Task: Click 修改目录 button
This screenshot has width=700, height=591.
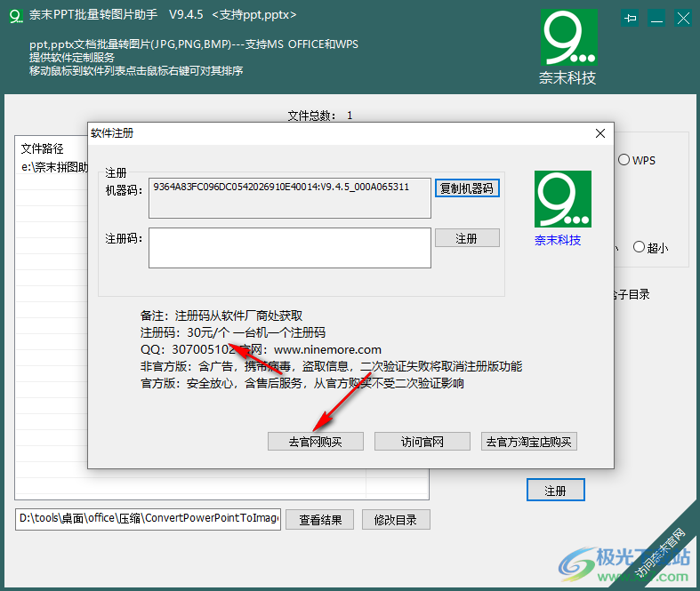Action: [396, 520]
